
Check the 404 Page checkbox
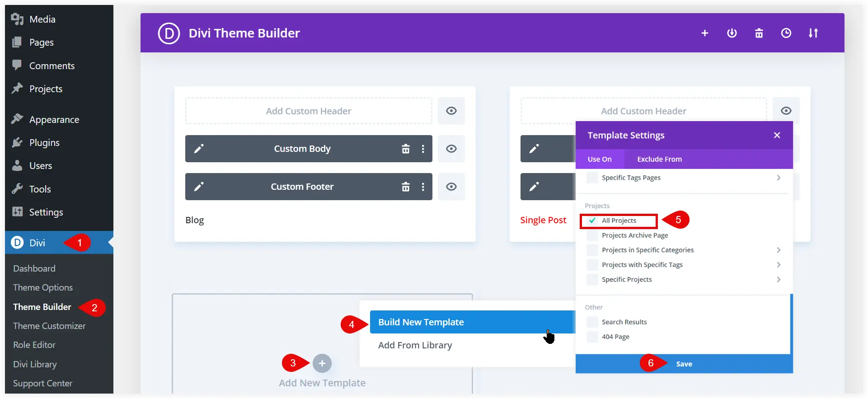coord(592,337)
